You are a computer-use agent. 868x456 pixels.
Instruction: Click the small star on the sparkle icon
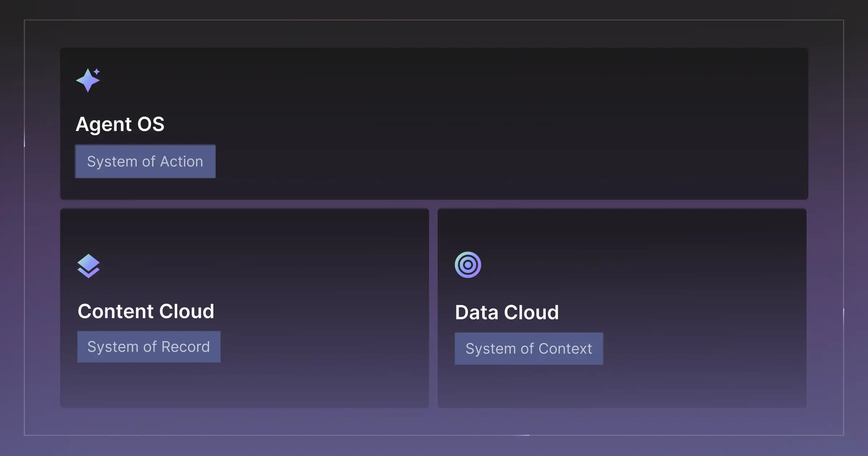(x=97, y=71)
